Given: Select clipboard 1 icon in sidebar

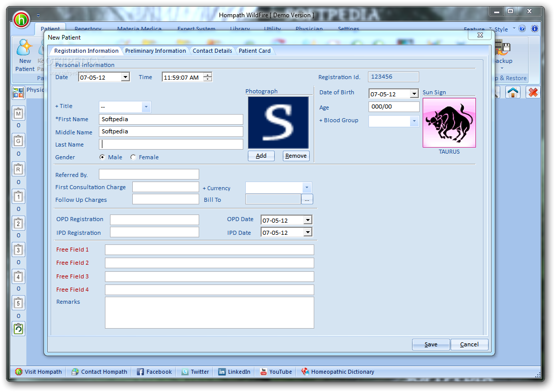Looking at the screenshot, I should (x=18, y=196).
